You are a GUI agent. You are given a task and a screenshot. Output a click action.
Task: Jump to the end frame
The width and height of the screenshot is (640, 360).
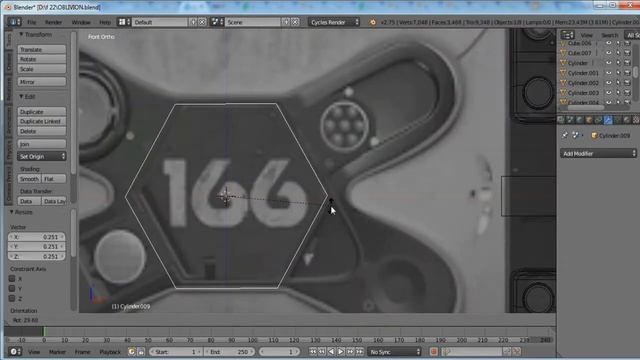[360, 351]
